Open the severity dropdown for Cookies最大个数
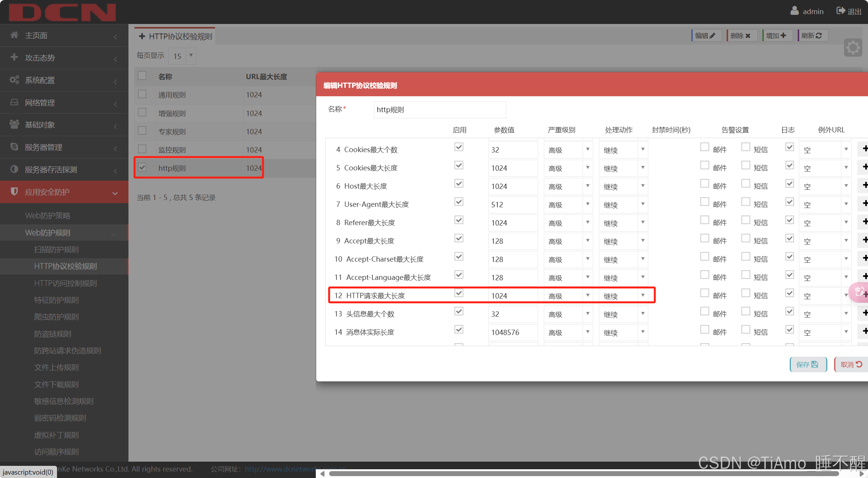The image size is (868, 478). 568,150
